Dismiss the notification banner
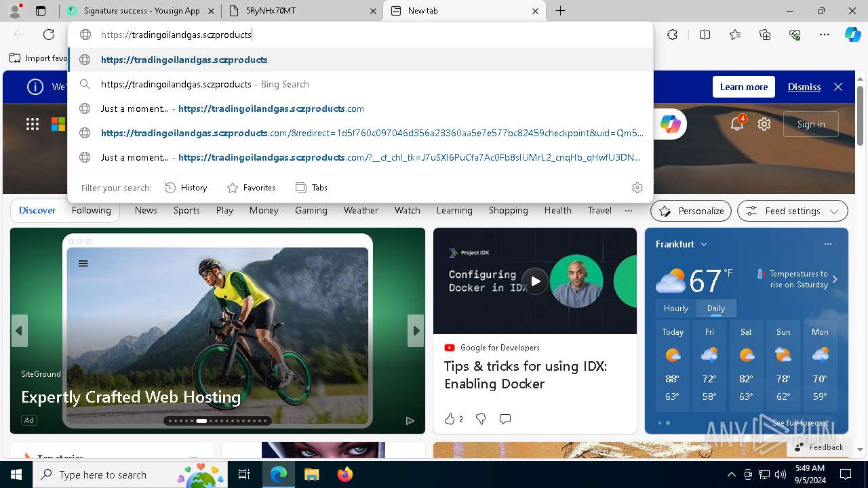This screenshot has height=488, width=868. 804,87
